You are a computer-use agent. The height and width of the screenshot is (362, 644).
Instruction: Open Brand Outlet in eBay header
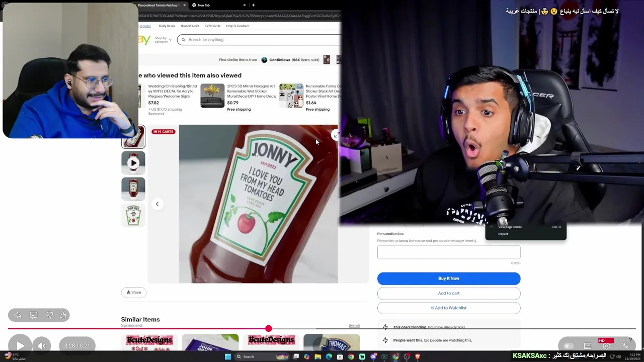(190, 26)
